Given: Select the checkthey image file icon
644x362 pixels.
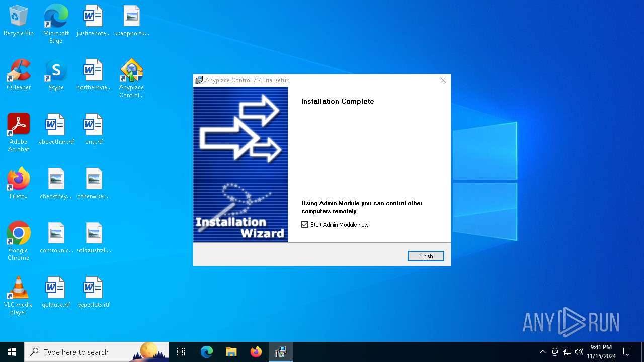Looking at the screenshot, I should (x=56, y=184).
